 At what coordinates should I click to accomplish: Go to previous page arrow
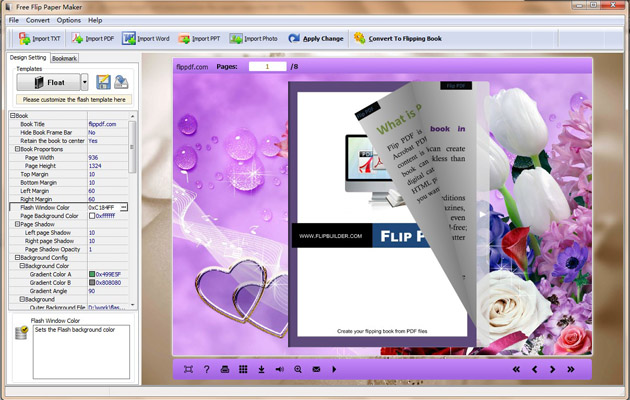coord(534,369)
